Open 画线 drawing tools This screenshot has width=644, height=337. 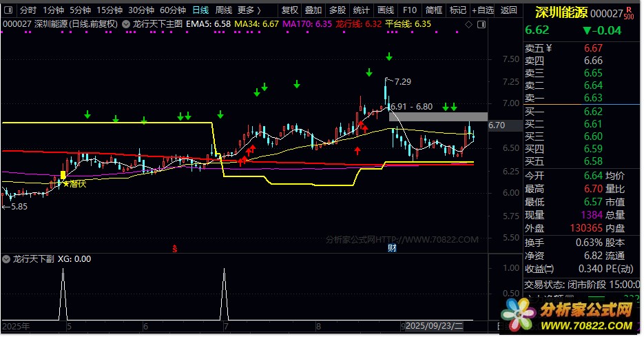(386, 10)
